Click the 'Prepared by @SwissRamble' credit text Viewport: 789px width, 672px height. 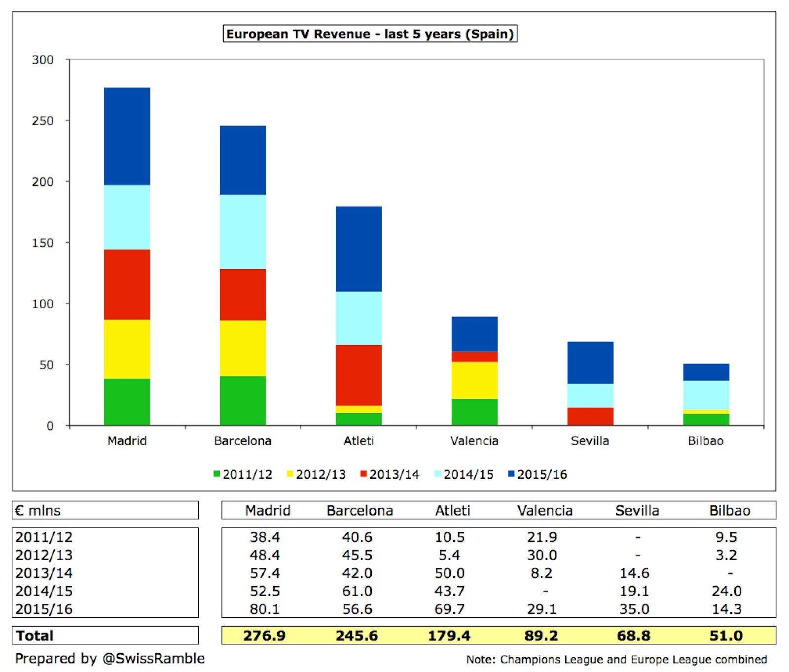coord(110,659)
